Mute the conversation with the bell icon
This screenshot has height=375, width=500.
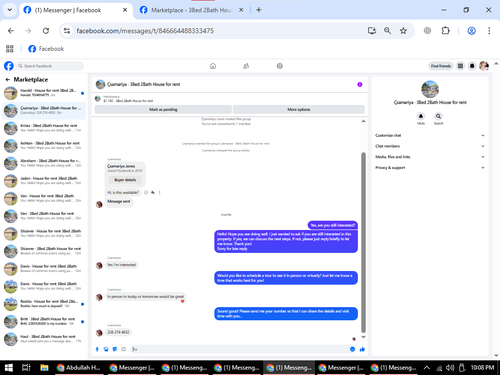(421, 116)
